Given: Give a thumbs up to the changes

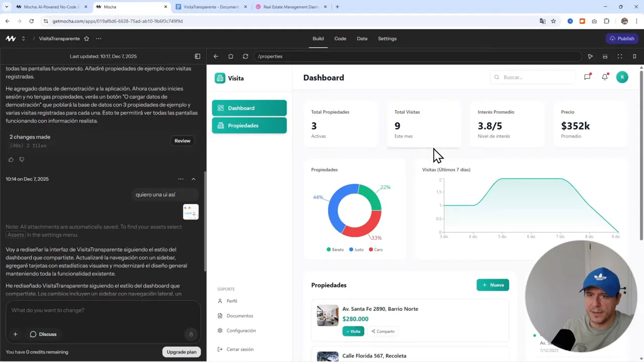Looking at the screenshot, I should coord(11,159).
